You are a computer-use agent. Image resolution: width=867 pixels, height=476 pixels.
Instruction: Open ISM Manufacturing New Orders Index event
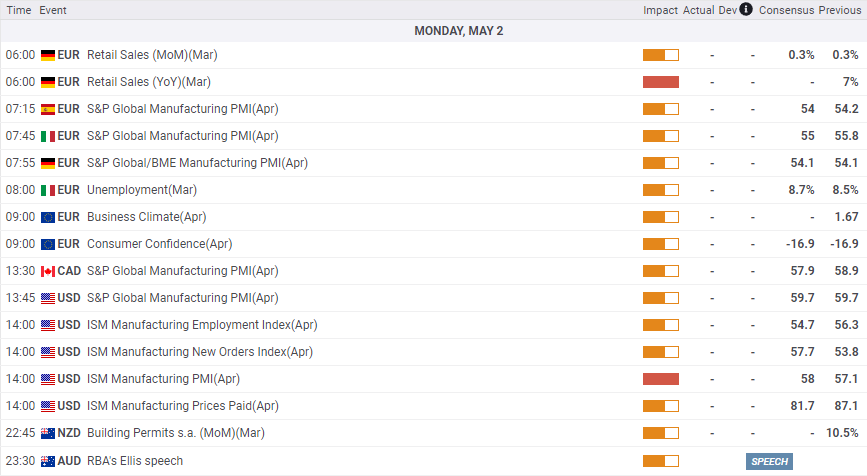(200, 352)
